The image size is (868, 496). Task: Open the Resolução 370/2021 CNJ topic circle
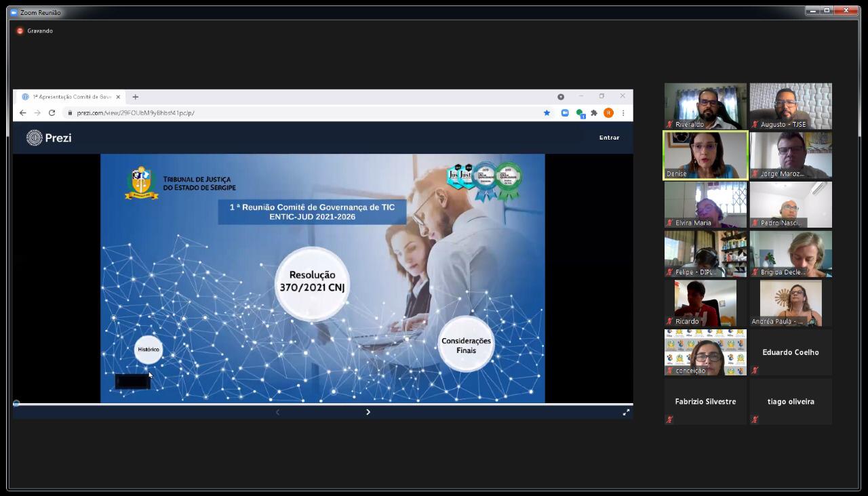point(312,283)
